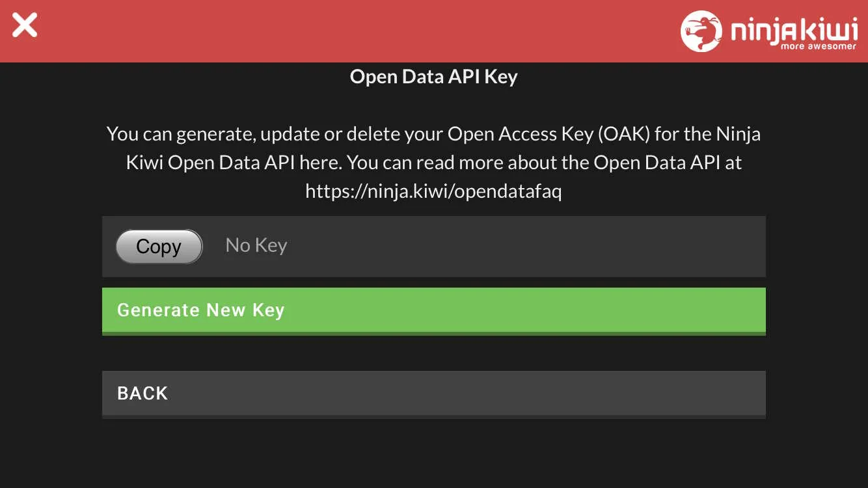This screenshot has width=868, height=488.
Task: Click the gray BACK bar
Action: (434, 393)
